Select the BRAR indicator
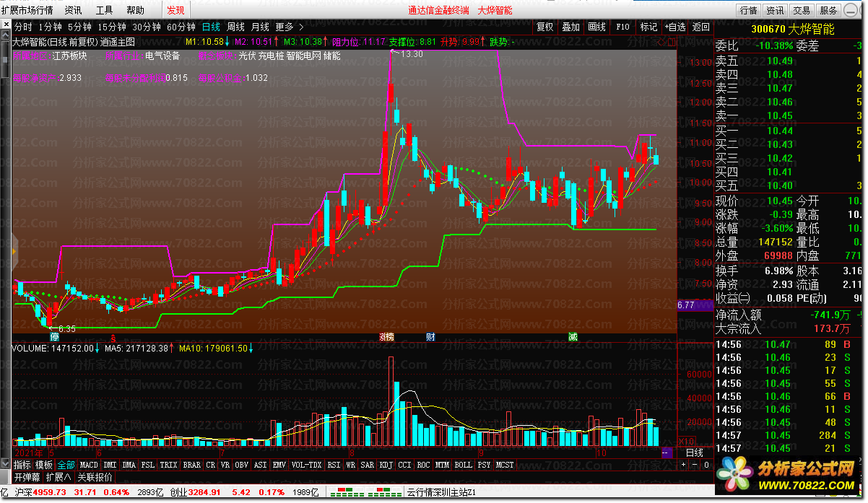 point(192,465)
